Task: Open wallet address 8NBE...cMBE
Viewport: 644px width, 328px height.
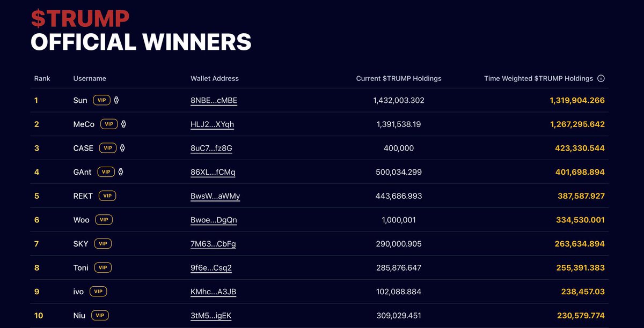Action: pos(214,100)
